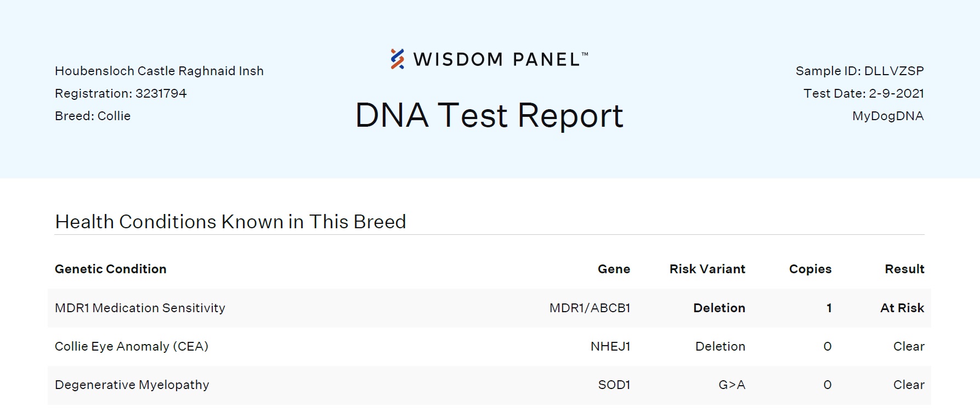
Task: Click the Registration 3231794 text
Action: point(121,93)
